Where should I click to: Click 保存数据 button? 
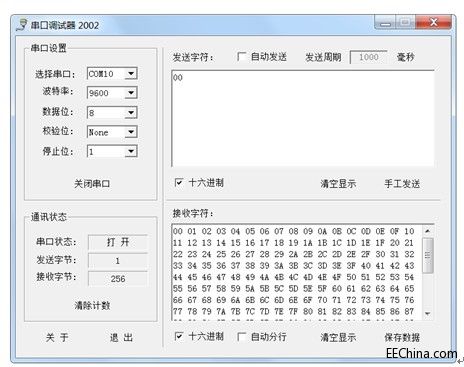[402, 337]
